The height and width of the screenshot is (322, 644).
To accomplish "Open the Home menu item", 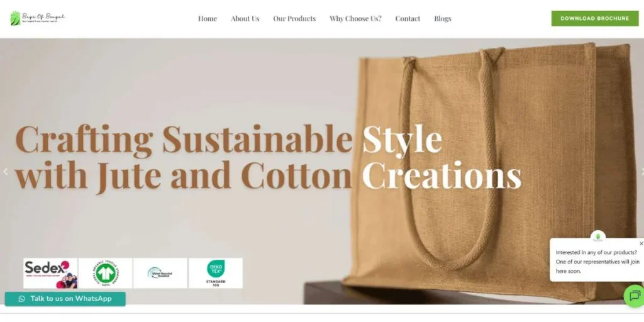I will (x=208, y=18).
